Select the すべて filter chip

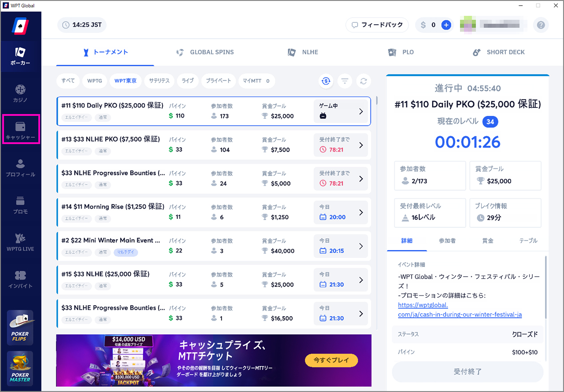click(68, 81)
